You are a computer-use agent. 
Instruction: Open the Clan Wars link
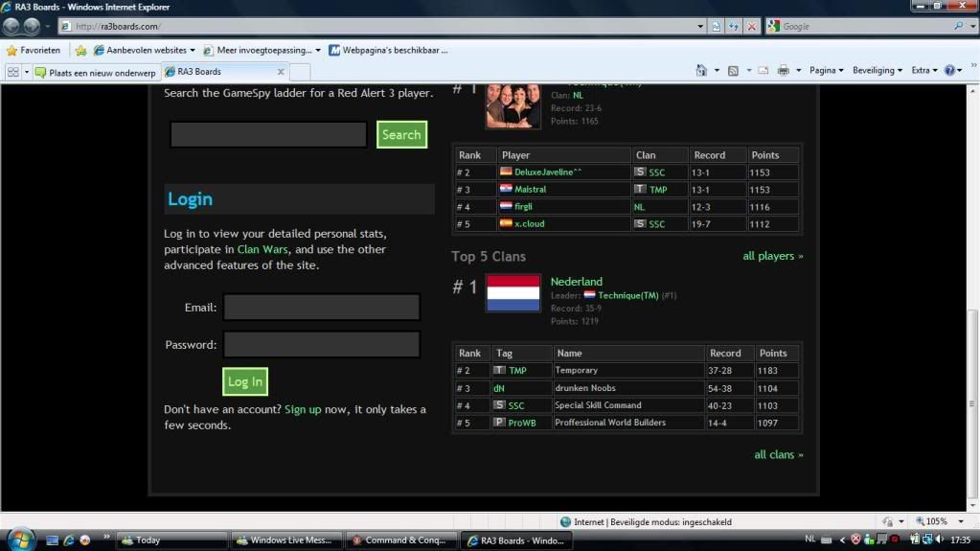coord(262,249)
